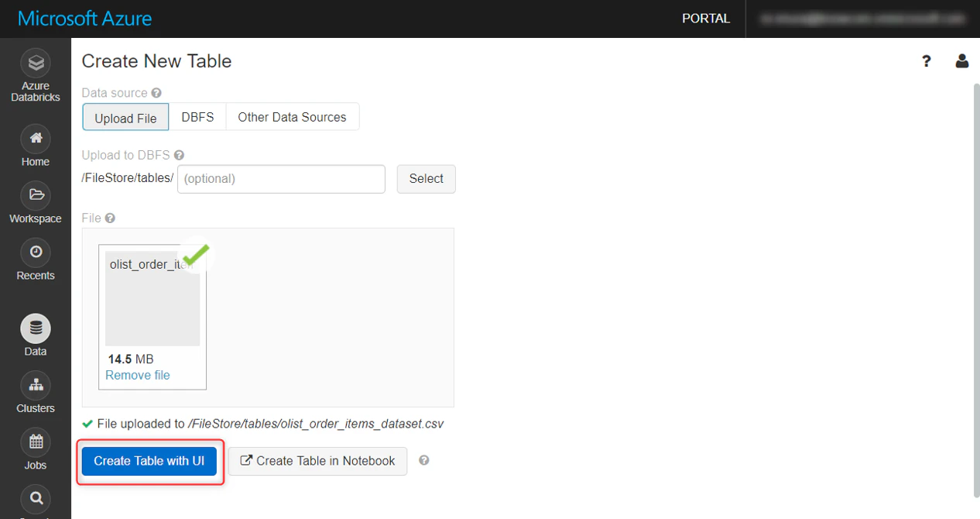Select the Upload File tab
Screen dimensions: 980x519
coord(125,118)
